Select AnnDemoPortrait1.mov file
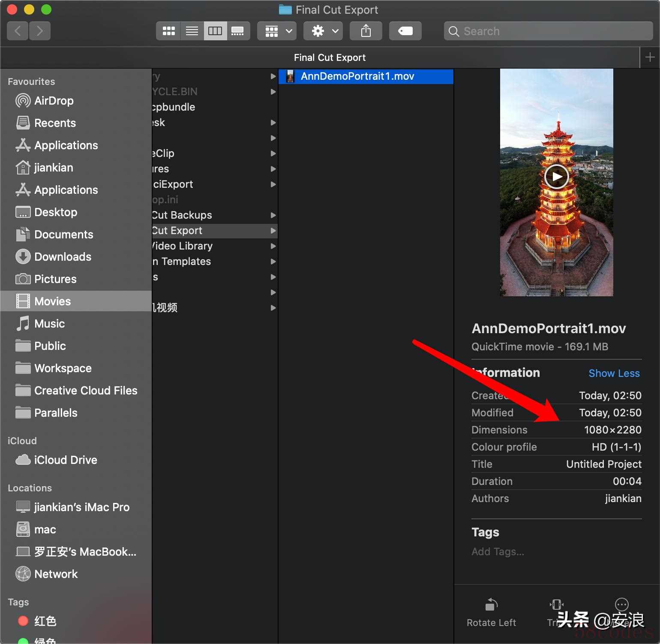Viewport: 660px width, 644px height. (366, 76)
